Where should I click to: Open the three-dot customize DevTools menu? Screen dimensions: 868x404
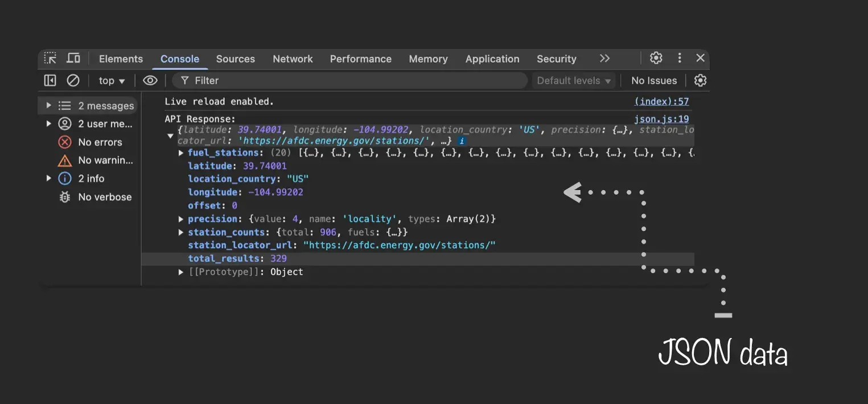[x=679, y=58]
